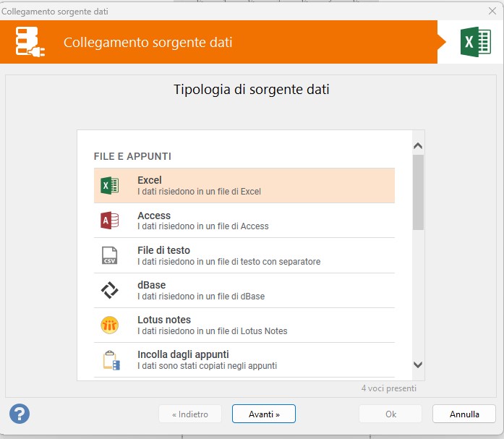Select the Access data source title
This screenshot has width=504, height=439.
[154, 216]
